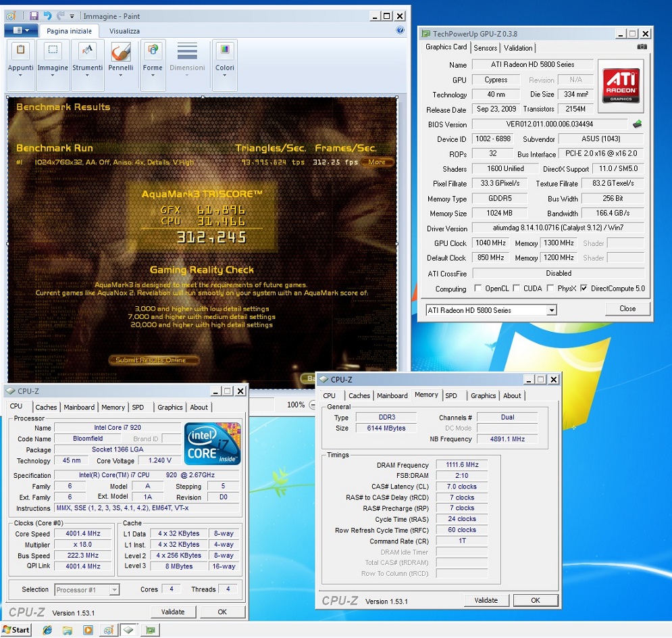Click the zoom out minus button in Paint
The image size is (672, 638).
point(313,405)
